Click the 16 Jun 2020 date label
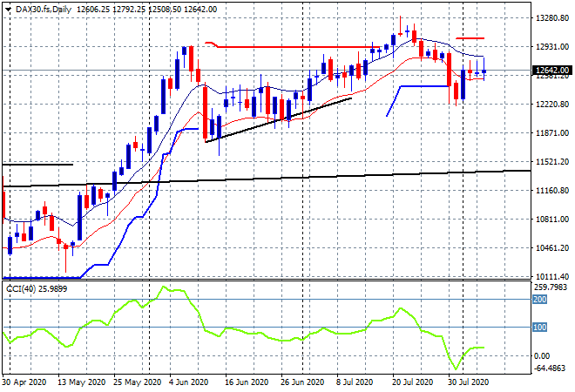Screen dimensions: 575x392 coord(247,382)
